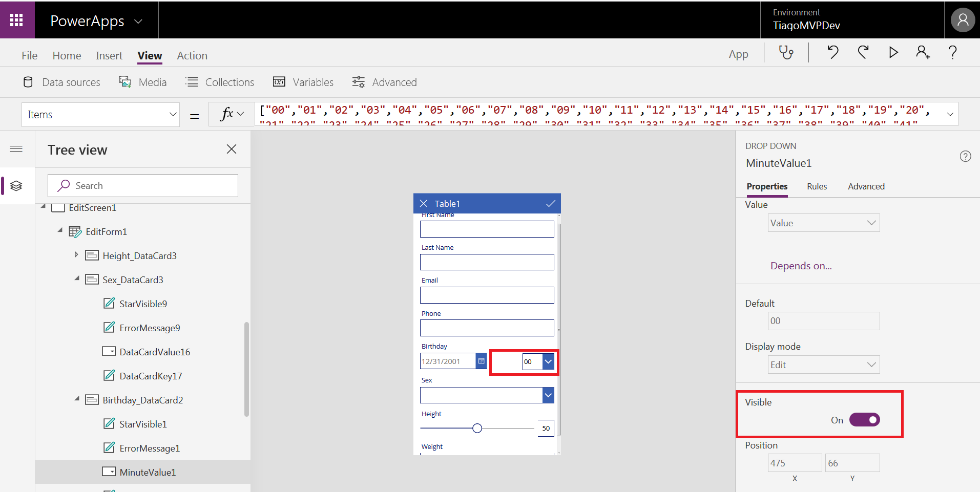Click the Redo arrow icon
The height and width of the screenshot is (492, 980).
point(863,52)
